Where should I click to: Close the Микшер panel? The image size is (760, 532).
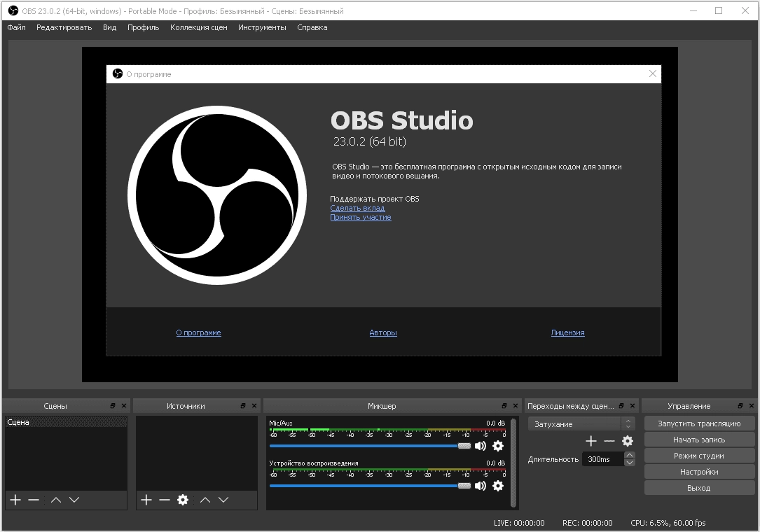[516, 406]
